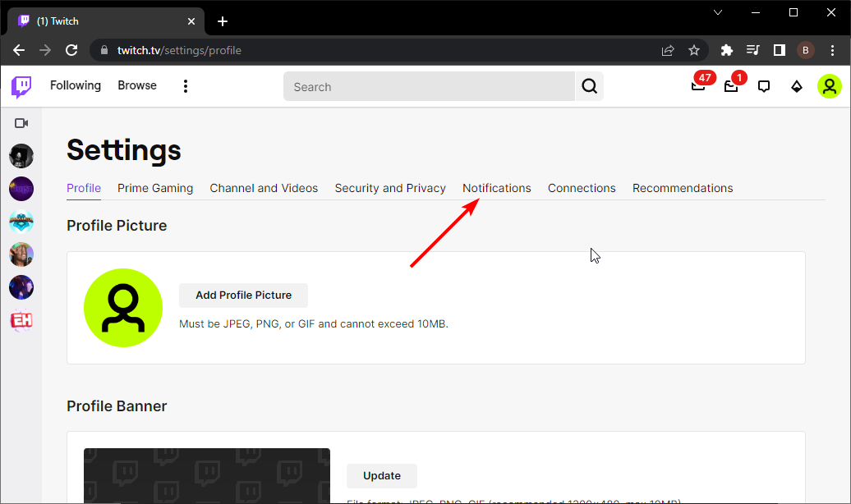Open the Connections settings tab
Viewport: 851px width, 504px height.
click(582, 188)
